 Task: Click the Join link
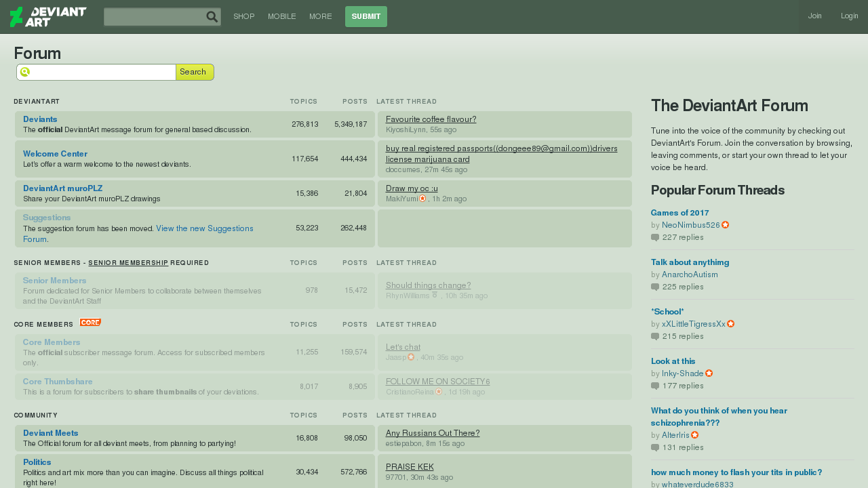click(x=815, y=16)
